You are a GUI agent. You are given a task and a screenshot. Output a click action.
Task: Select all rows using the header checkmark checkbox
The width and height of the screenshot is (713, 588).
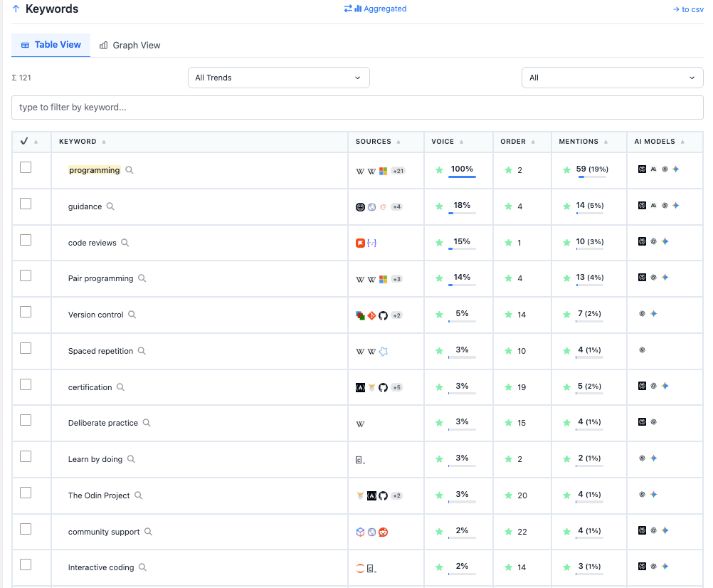25,142
